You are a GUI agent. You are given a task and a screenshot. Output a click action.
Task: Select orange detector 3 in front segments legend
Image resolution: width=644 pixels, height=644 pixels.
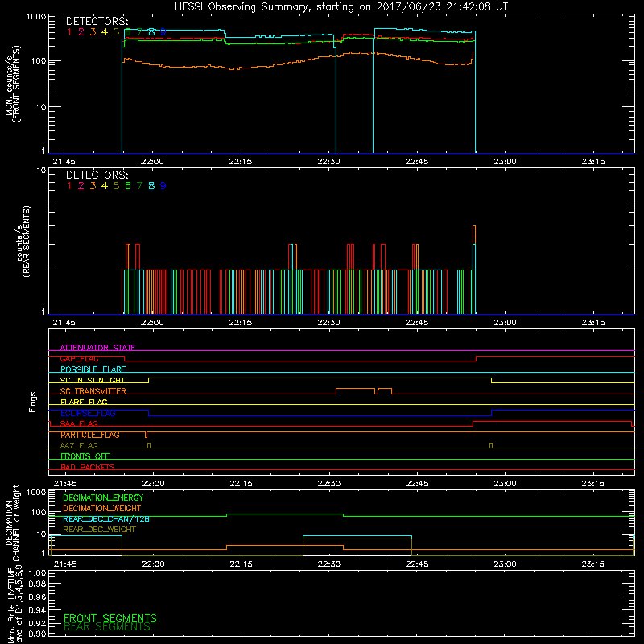coord(93,32)
